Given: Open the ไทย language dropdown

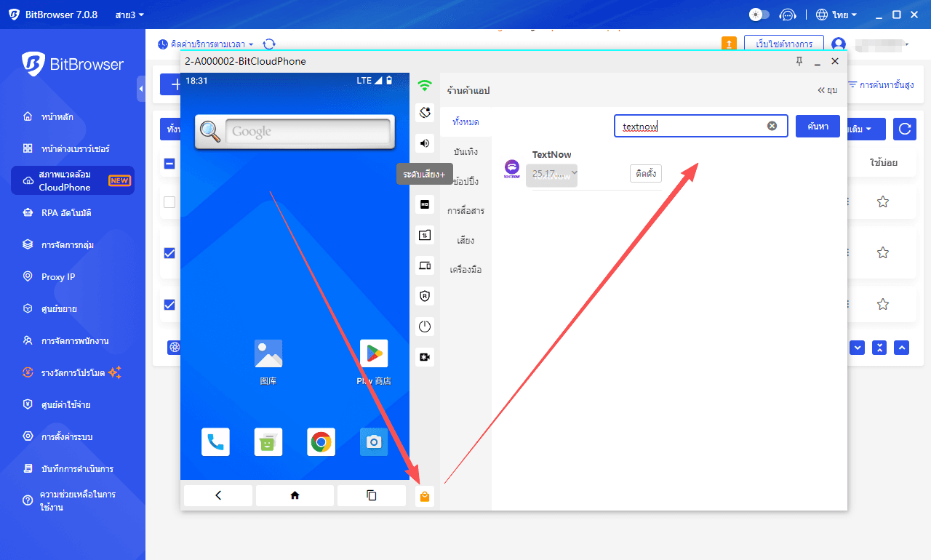Looking at the screenshot, I should [x=836, y=15].
